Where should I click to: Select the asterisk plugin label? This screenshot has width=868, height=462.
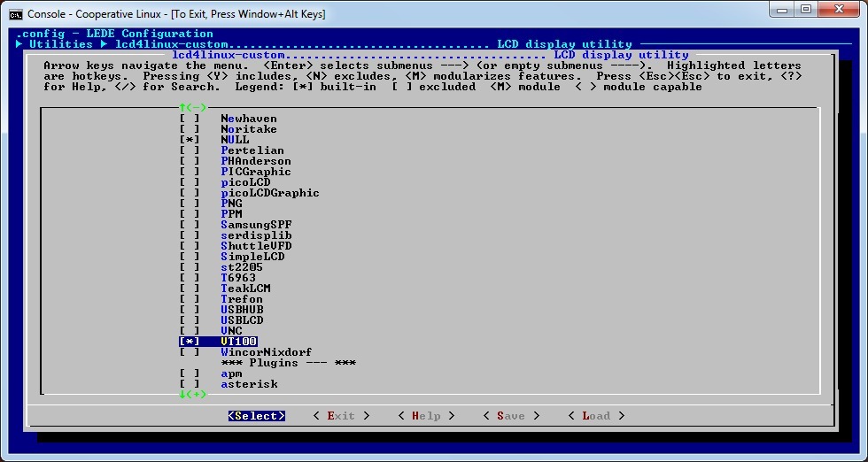tap(249, 384)
